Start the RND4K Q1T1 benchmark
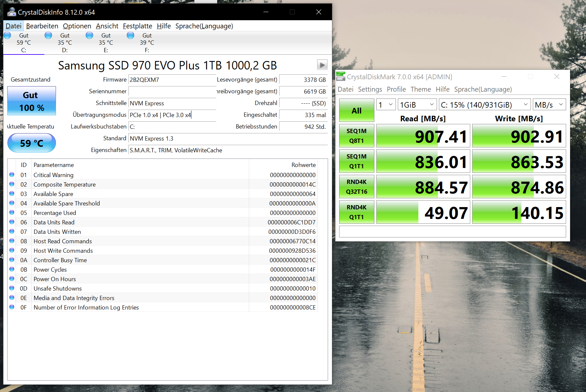The width and height of the screenshot is (586, 392). click(356, 212)
